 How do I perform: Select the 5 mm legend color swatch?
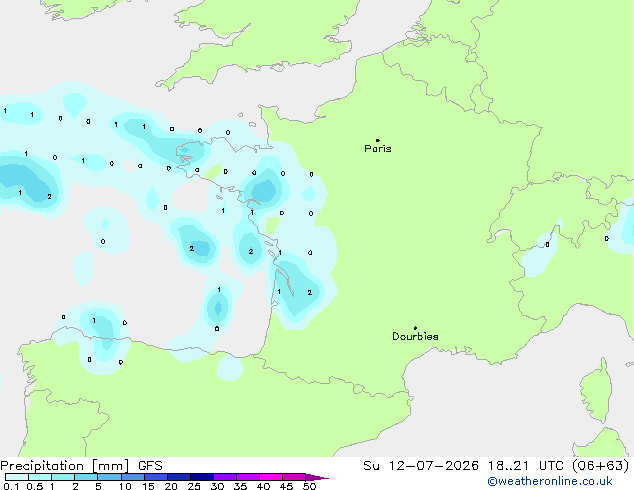pyautogui.click(x=109, y=477)
